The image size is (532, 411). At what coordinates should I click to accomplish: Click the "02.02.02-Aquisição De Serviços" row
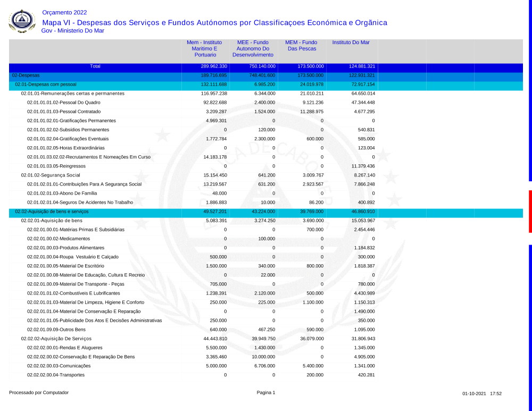(x=56, y=339)
